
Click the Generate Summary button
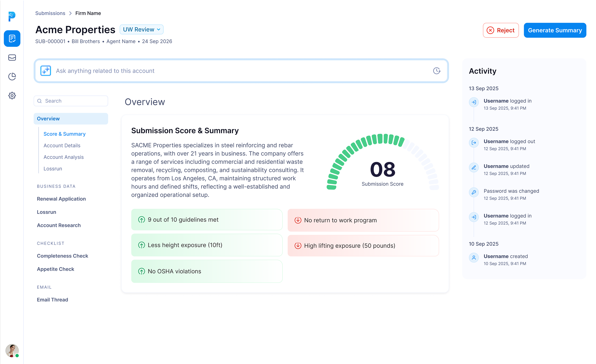pos(555,30)
